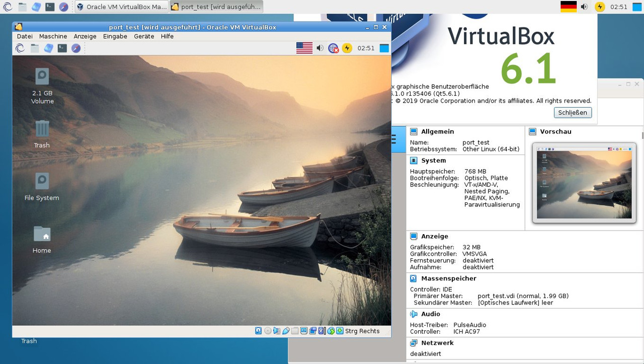This screenshot has width=644, height=364.
Task: Launch blue gem app in guest panel
Action: pos(48,48)
